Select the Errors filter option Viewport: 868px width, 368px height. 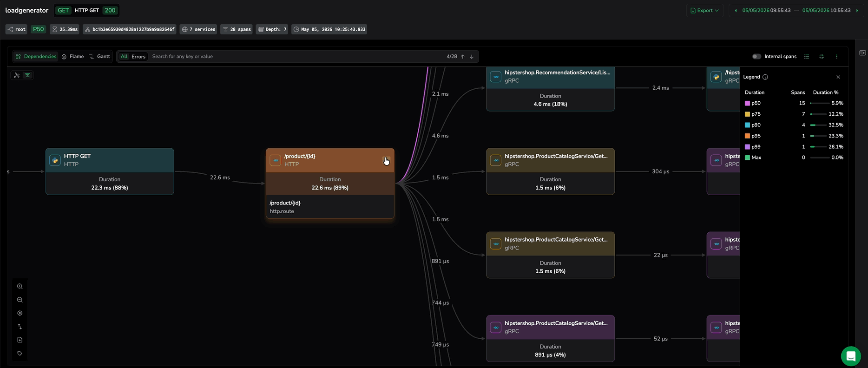click(138, 57)
